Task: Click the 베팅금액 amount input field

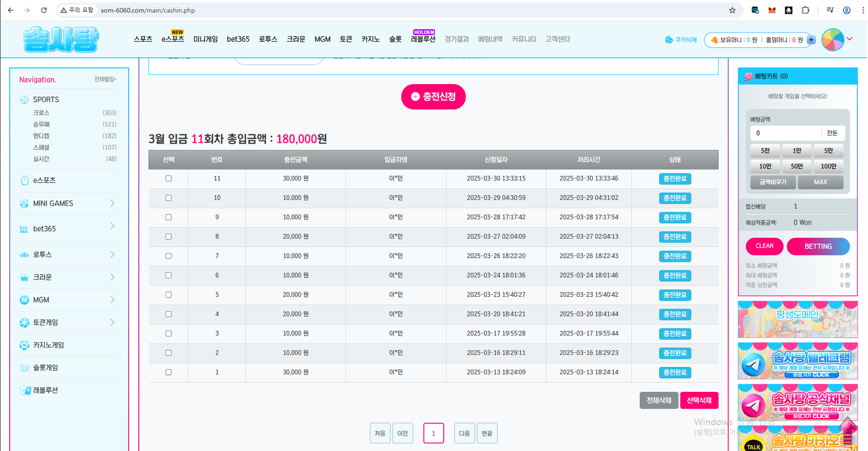Action: pyautogui.click(x=785, y=133)
